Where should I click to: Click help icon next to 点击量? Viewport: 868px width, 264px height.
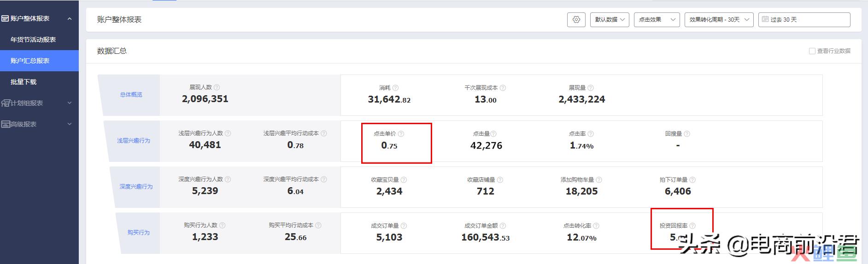coord(493,134)
